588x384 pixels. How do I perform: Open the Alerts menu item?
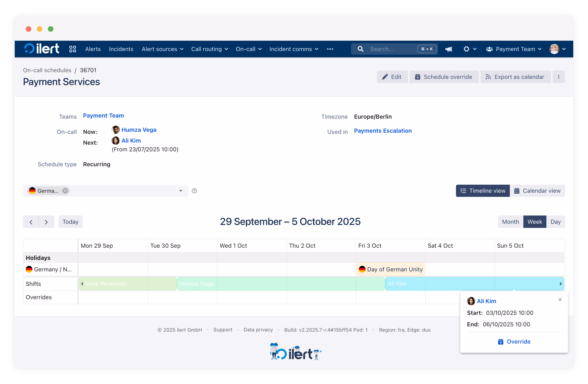point(93,49)
